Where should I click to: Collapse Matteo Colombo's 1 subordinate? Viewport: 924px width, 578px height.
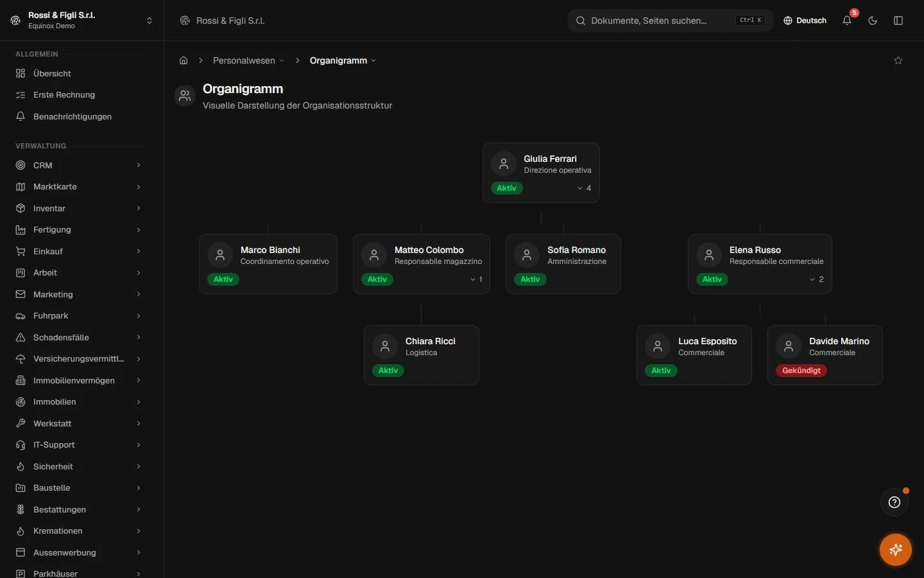tap(476, 279)
